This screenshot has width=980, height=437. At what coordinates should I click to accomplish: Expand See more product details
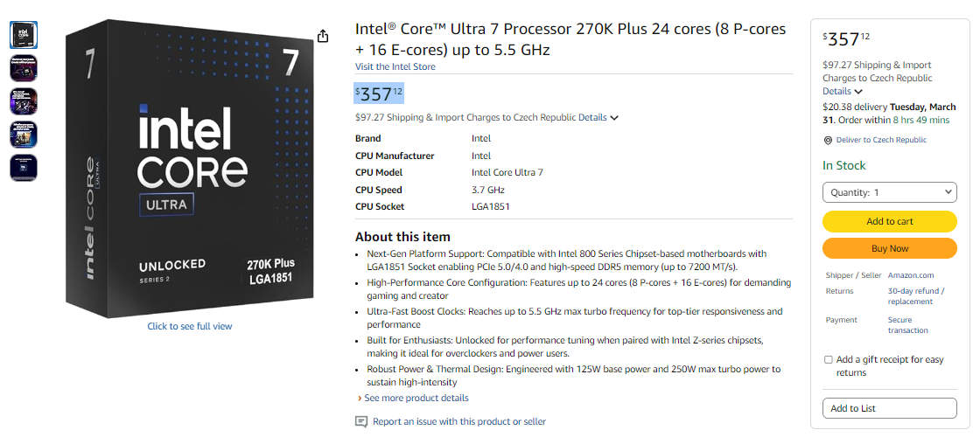point(416,398)
